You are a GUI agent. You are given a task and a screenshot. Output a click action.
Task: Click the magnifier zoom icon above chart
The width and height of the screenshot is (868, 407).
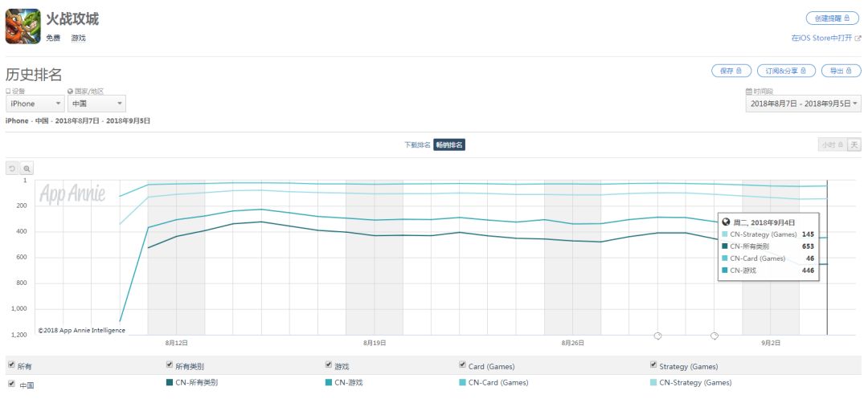[27, 169]
